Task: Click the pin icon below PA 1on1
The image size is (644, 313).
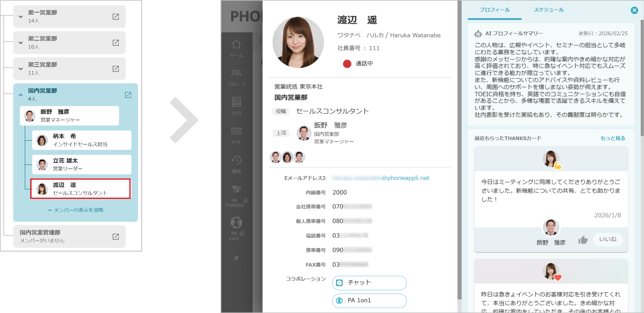Action: pyautogui.click(x=236, y=258)
